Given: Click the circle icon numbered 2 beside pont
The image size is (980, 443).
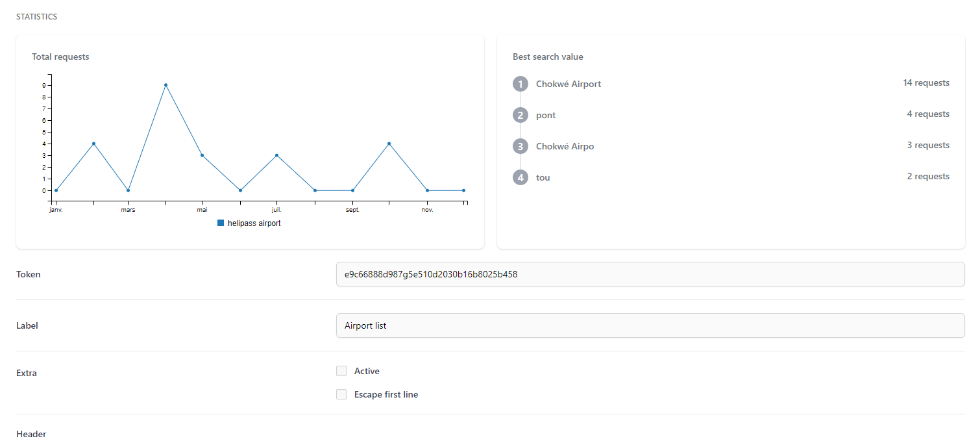Looking at the screenshot, I should 520,115.
